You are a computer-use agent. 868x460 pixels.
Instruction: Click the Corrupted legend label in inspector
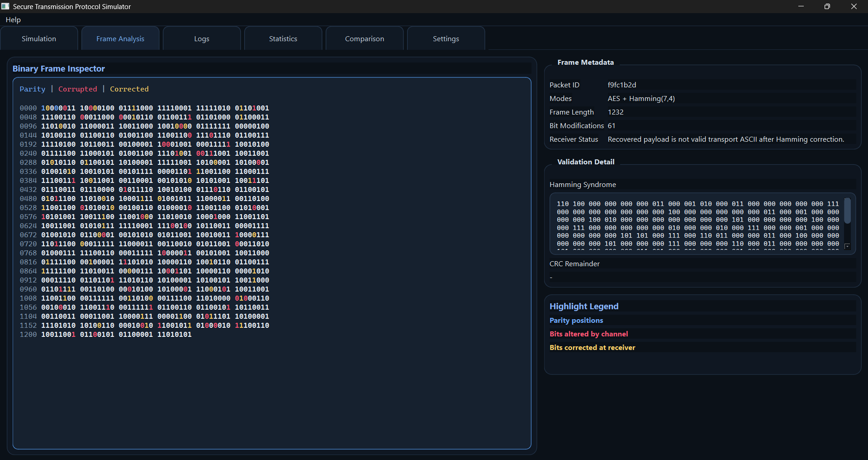coord(78,89)
